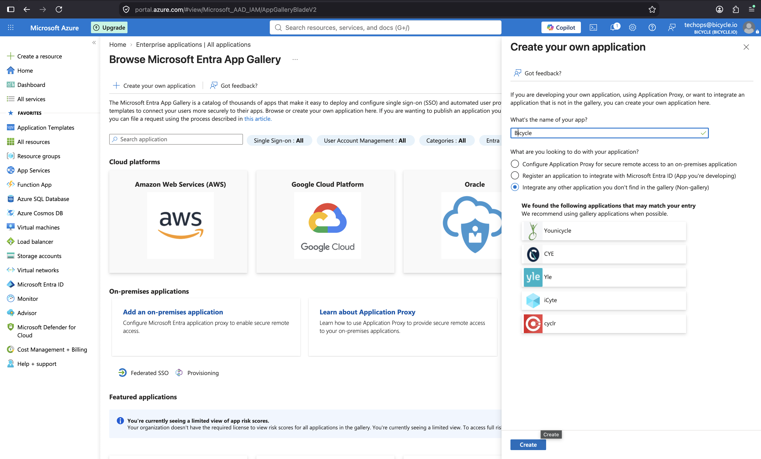Click Add an on-premises application link

[x=173, y=312]
